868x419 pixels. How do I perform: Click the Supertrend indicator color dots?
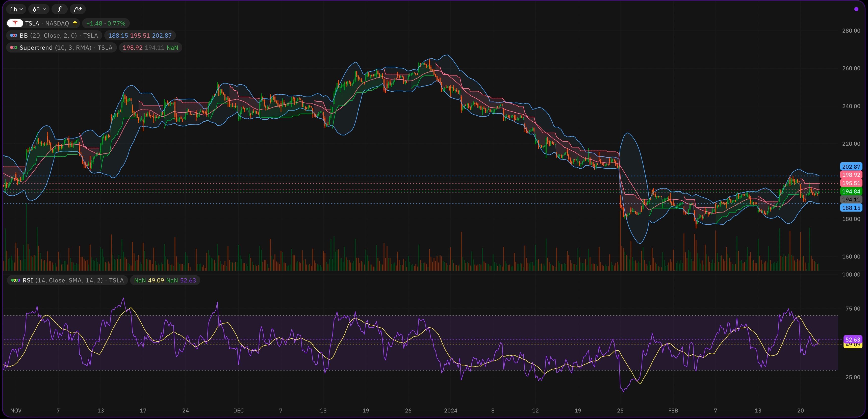click(x=13, y=47)
